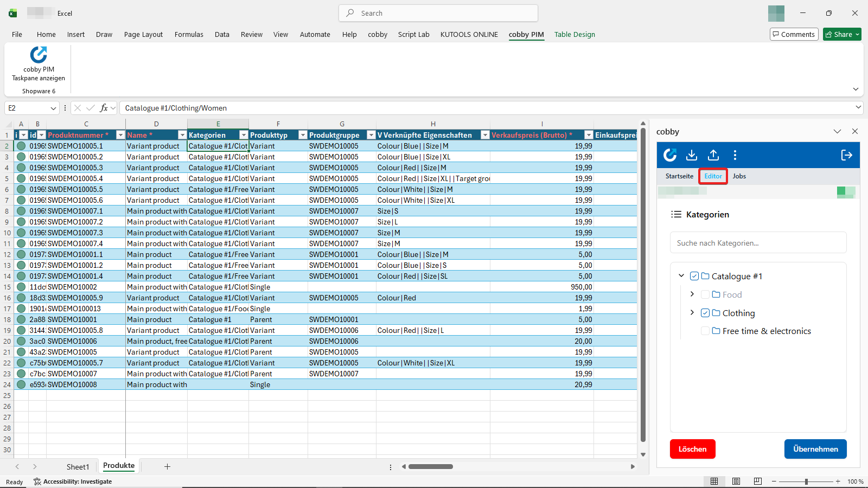Check the Food category checkbox
Viewport: 868px width, 488px height.
pos(705,294)
